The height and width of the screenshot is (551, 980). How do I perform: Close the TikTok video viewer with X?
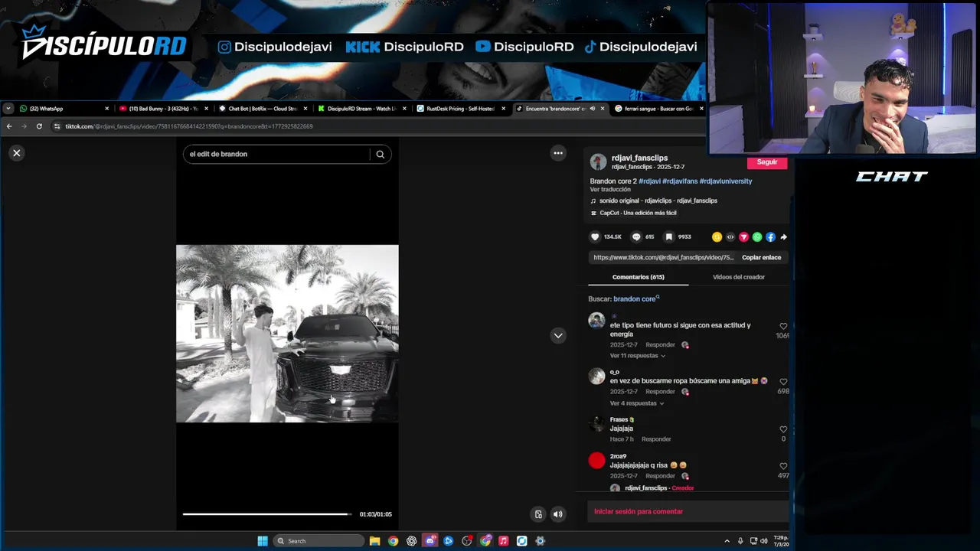pyautogui.click(x=16, y=153)
